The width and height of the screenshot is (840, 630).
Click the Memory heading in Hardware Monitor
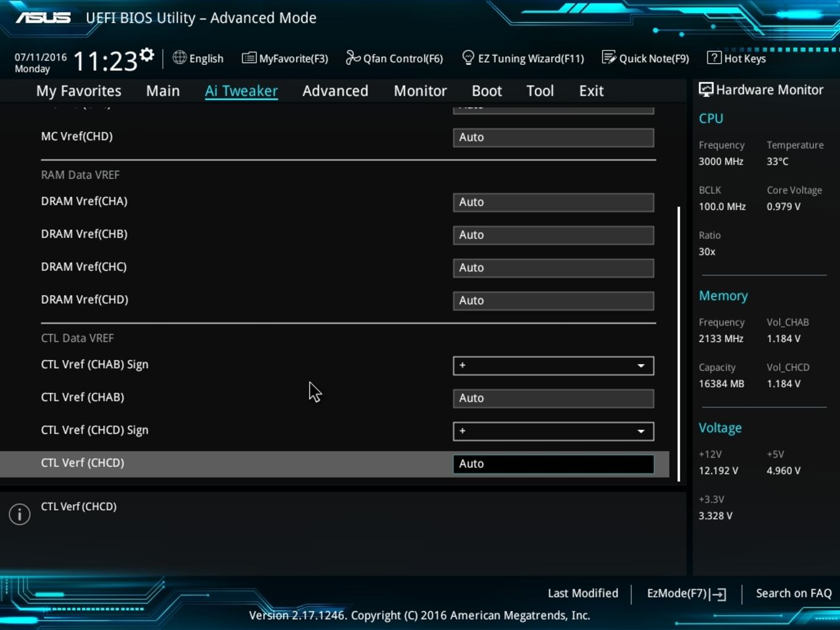[723, 296]
